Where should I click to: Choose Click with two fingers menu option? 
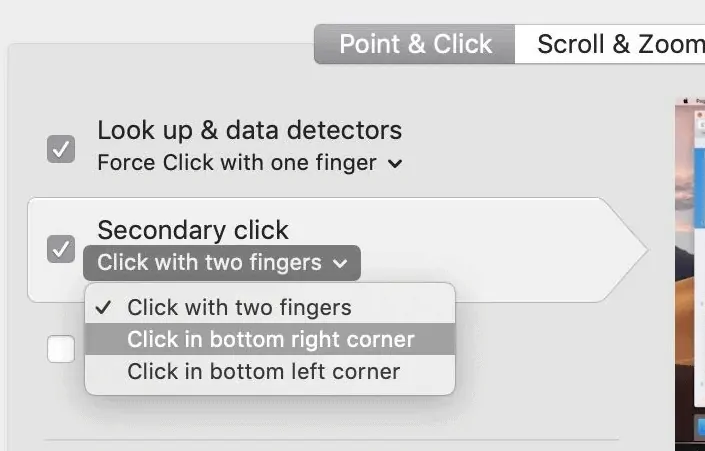pyautogui.click(x=239, y=307)
